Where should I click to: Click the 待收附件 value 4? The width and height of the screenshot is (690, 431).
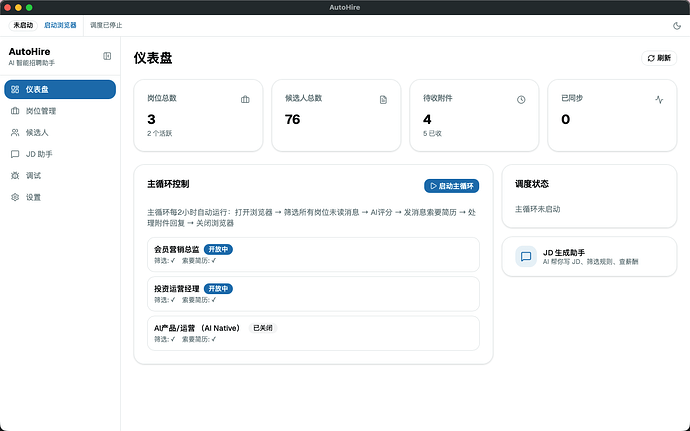tap(427, 119)
